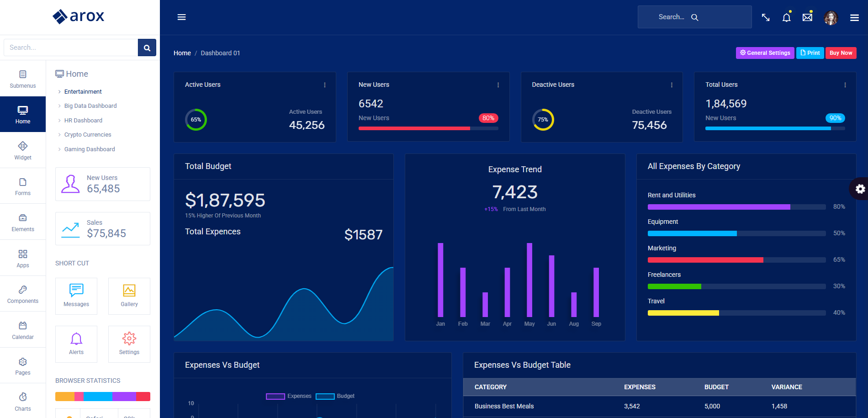Click the Business Best Meals row

pos(660,406)
